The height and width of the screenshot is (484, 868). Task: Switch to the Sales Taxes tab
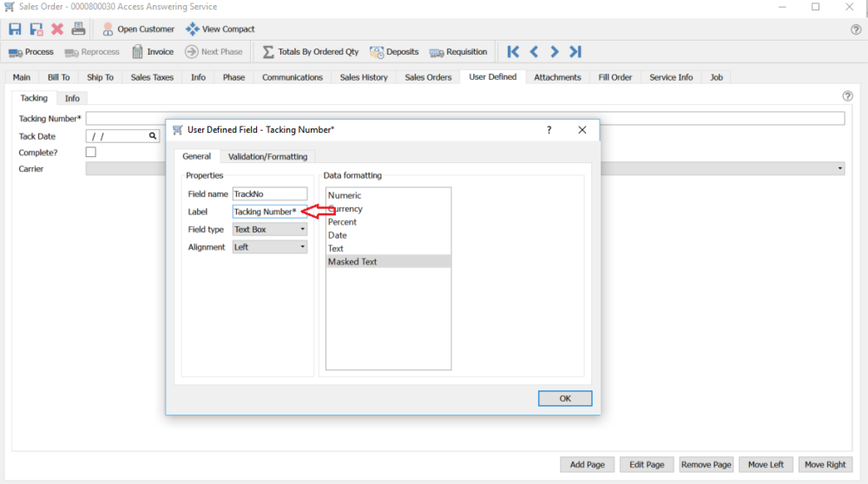point(152,77)
